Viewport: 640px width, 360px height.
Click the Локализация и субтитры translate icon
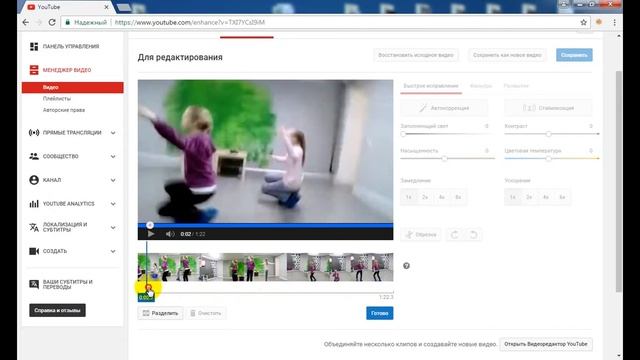click(34, 227)
